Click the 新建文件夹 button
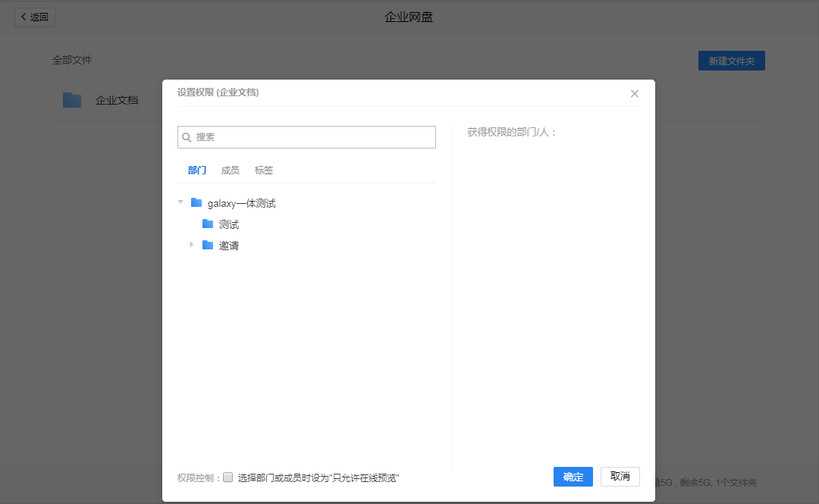Viewport: 819px width, 504px height. coord(731,61)
